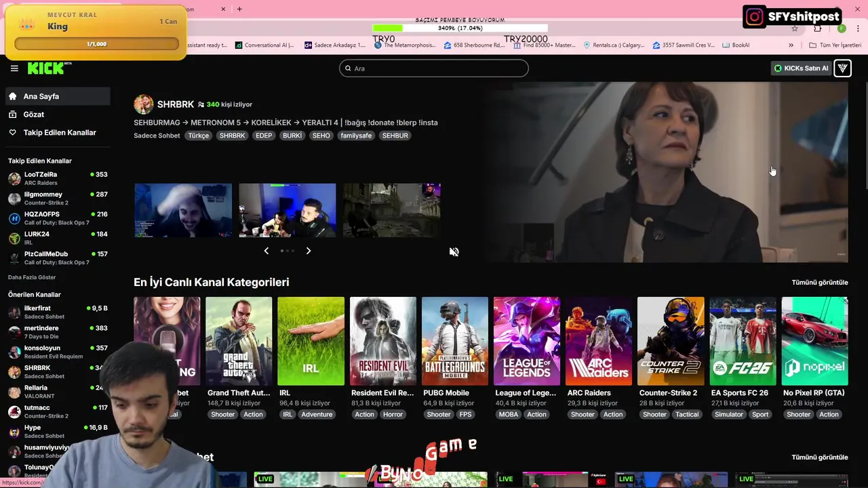Select Adventure tag under IRL

point(317,415)
